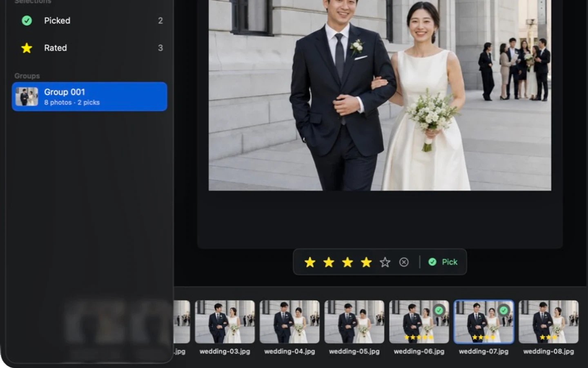Set rating to four stars
This screenshot has height=368, width=588.
coord(366,262)
